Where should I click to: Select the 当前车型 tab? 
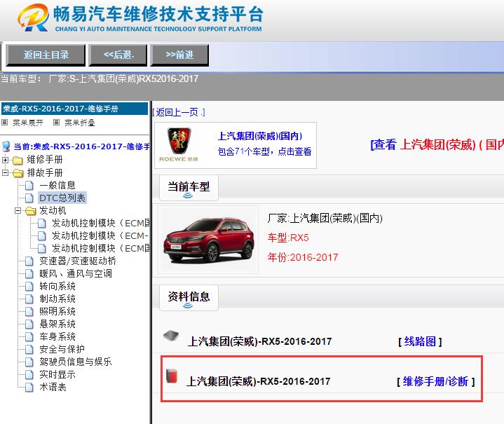point(189,188)
